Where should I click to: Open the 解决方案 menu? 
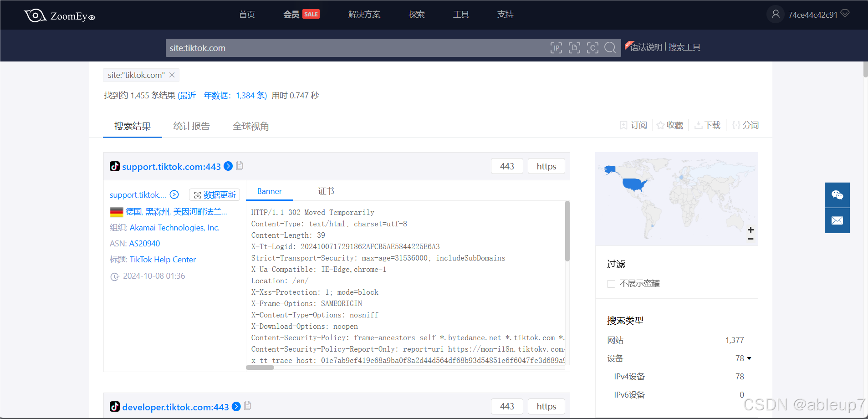coord(364,15)
